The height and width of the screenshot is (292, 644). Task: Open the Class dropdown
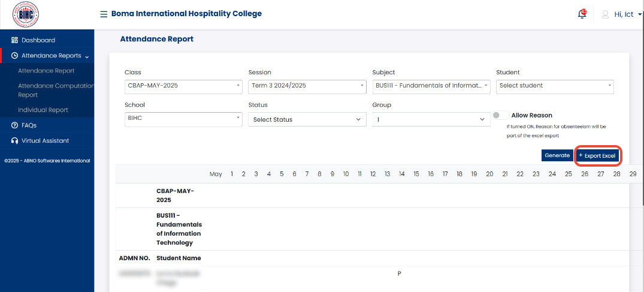183,86
